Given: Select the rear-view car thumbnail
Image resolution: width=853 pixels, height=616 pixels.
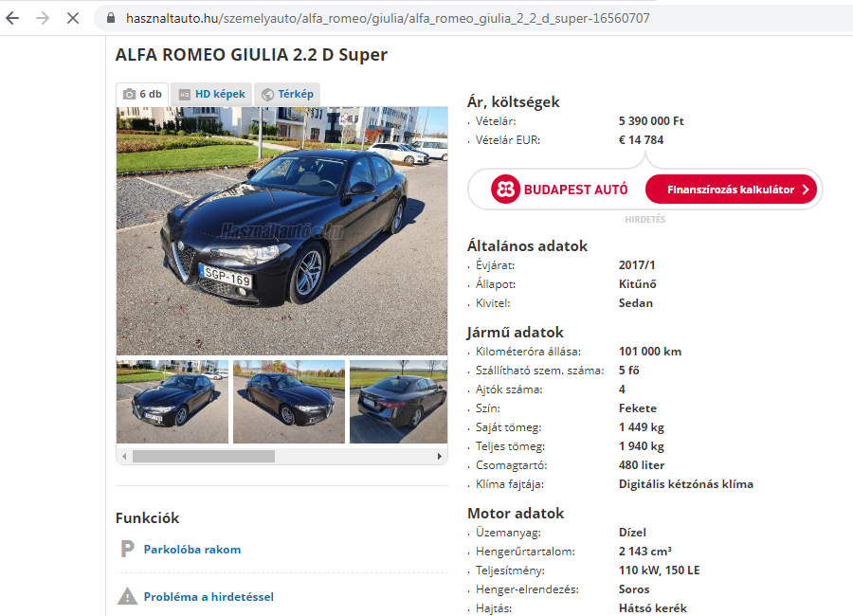Looking at the screenshot, I should click(x=399, y=402).
